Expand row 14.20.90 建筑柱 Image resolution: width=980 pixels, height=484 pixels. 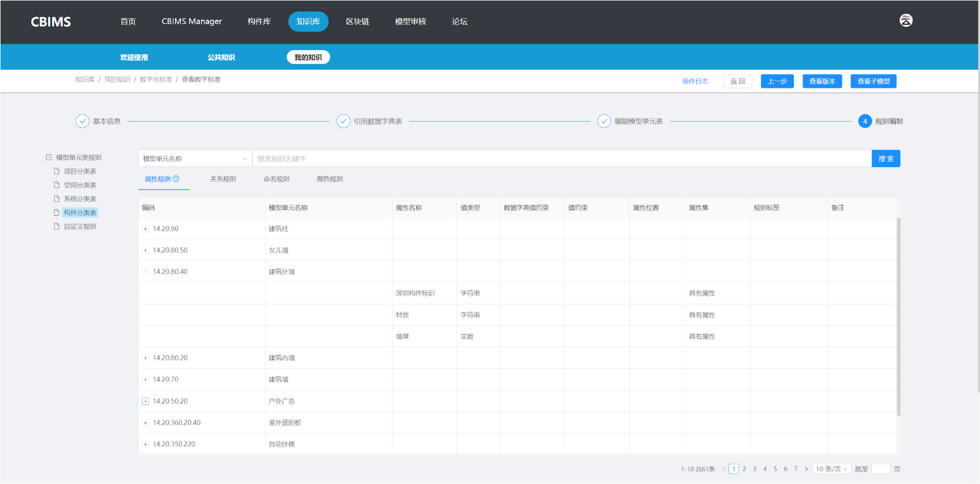145,229
